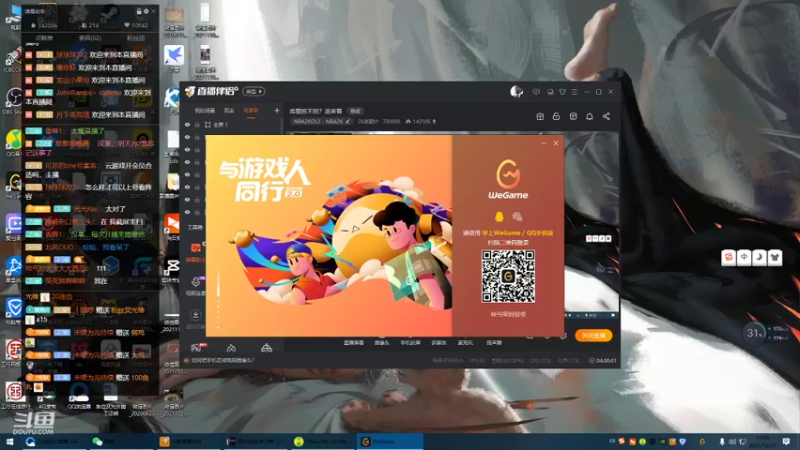Expand the 弹幕 pill dropdown beside the logo
This screenshot has width=800, height=450.
(x=254, y=91)
